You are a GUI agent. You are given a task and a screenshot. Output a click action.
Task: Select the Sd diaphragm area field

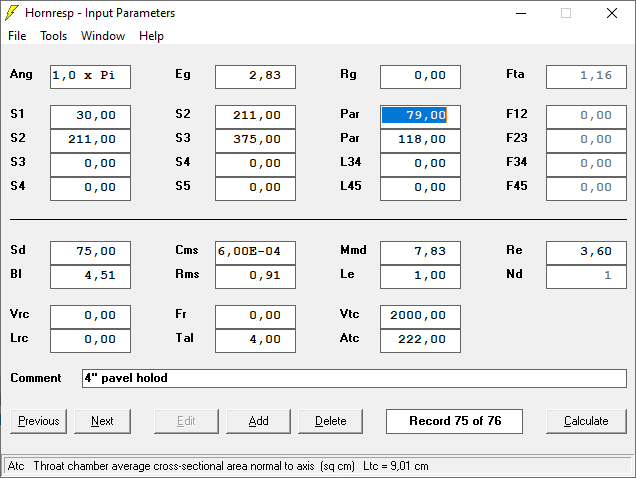(90, 252)
